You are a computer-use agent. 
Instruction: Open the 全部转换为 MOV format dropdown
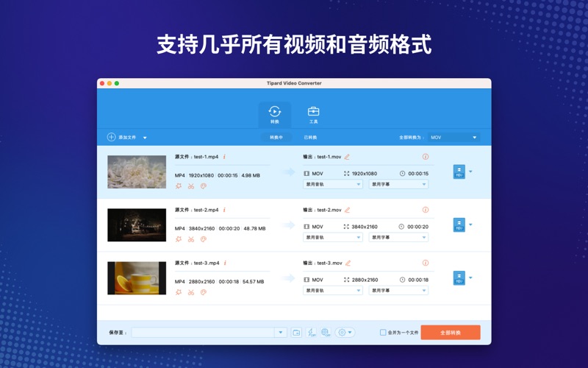click(x=453, y=138)
